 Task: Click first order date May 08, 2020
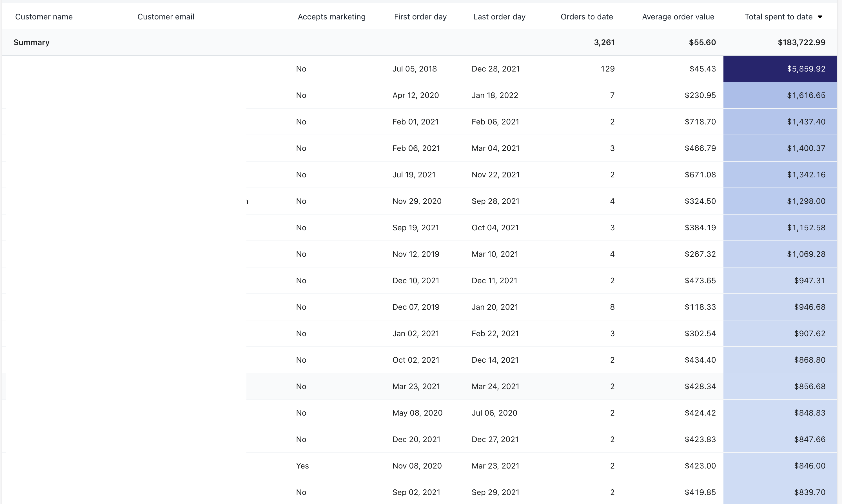point(417,413)
